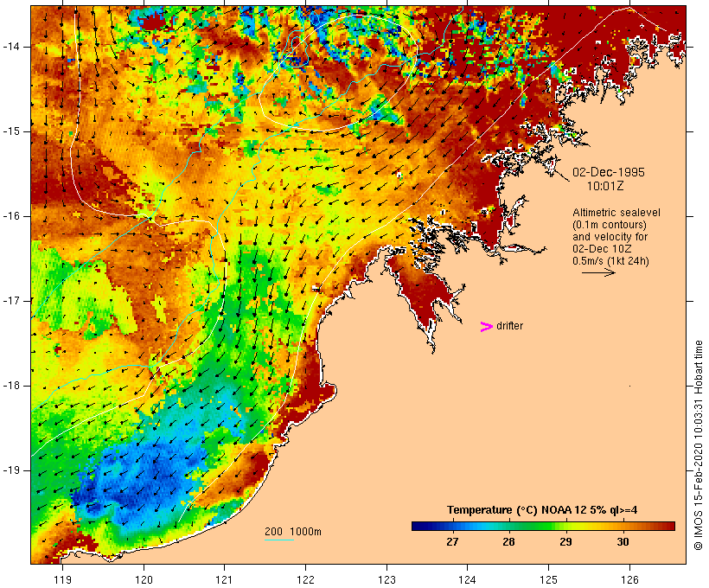
Task: Click latitude axis label '-14'
Action: 10,47
